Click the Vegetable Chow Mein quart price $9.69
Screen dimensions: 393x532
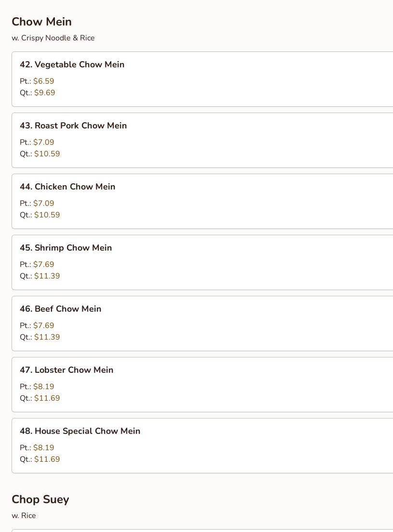click(x=44, y=93)
